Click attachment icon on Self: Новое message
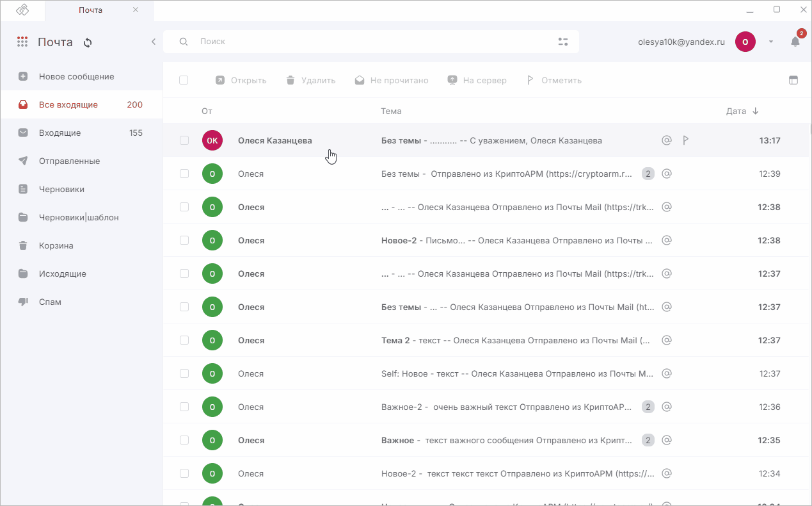This screenshot has width=812, height=506. 666,373
